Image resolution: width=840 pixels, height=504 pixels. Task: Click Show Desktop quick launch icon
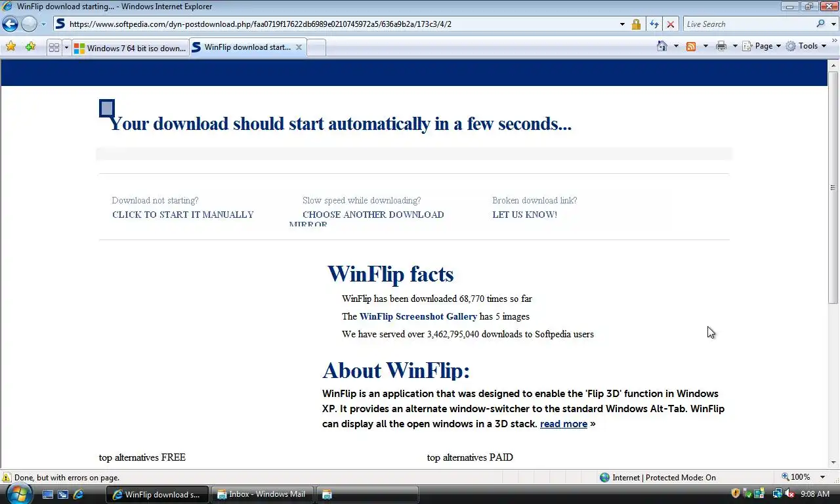[x=48, y=494]
